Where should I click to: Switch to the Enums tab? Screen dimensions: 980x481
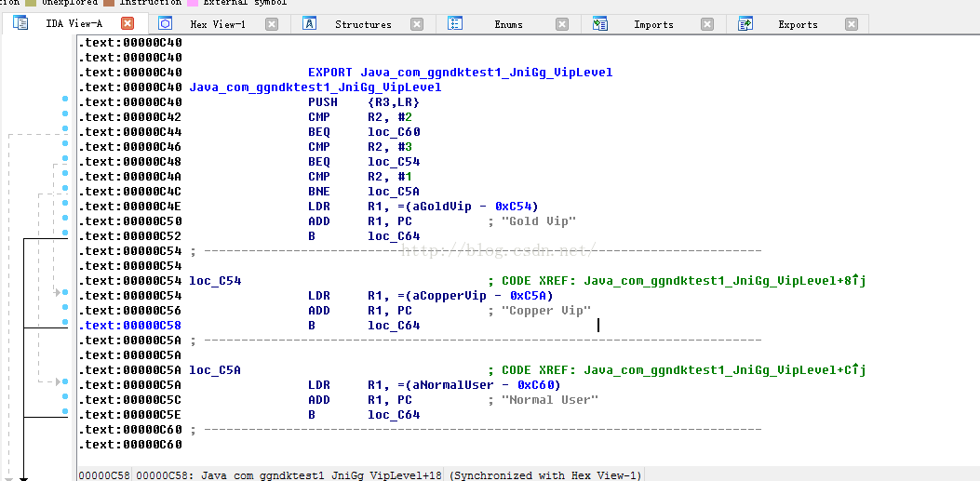point(508,24)
